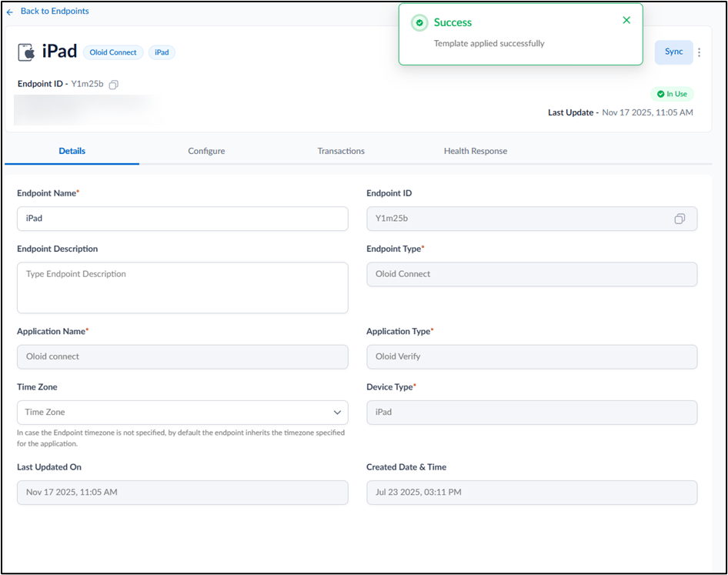This screenshot has height=575, width=728.
Task: Click the large iPad page title
Action: pos(59,52)
